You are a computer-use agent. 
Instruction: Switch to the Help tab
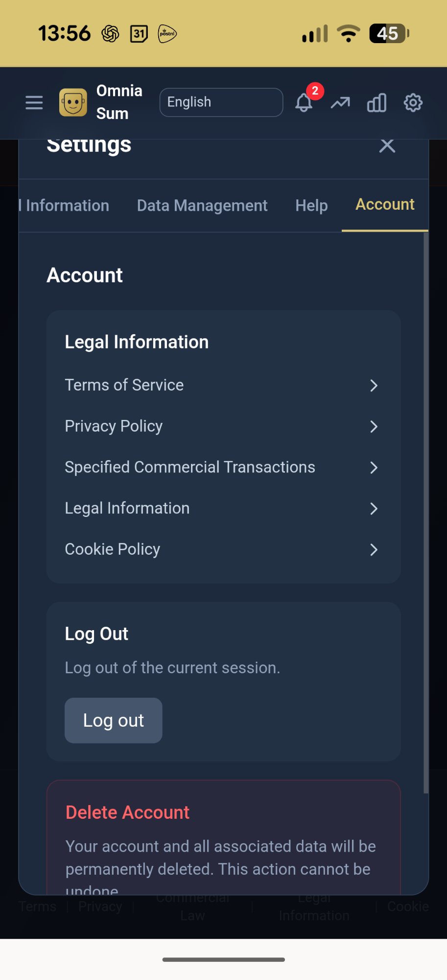311,206
